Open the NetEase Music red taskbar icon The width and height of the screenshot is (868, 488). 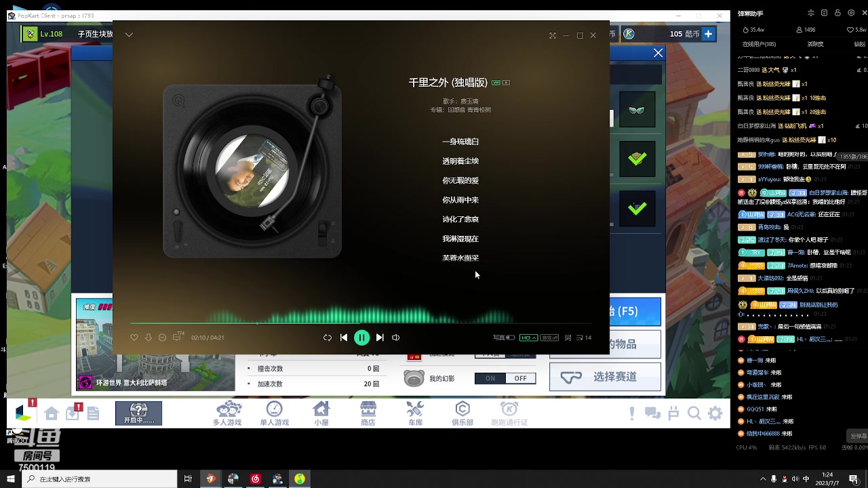[x=255, y=479]
